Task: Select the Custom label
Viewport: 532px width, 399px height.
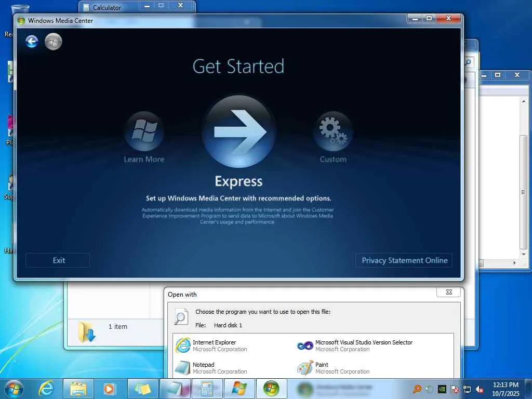Action: pyautogui.click(x=333, y=159)
